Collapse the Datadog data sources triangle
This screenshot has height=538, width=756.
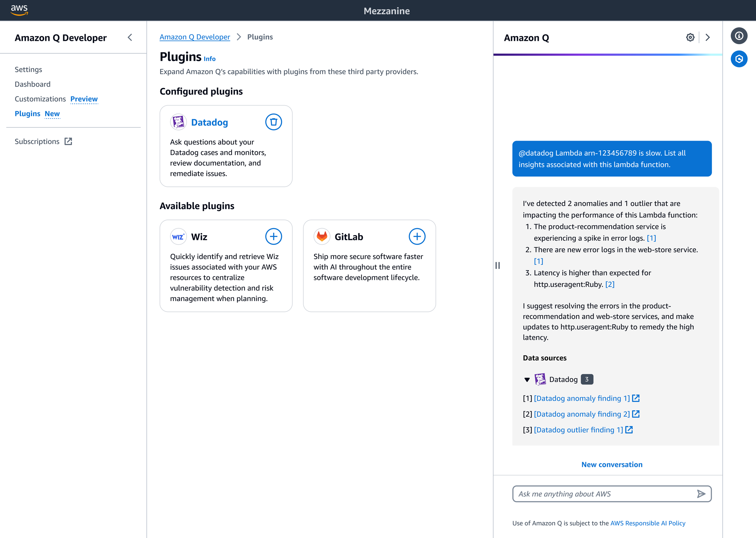[527, 380]
